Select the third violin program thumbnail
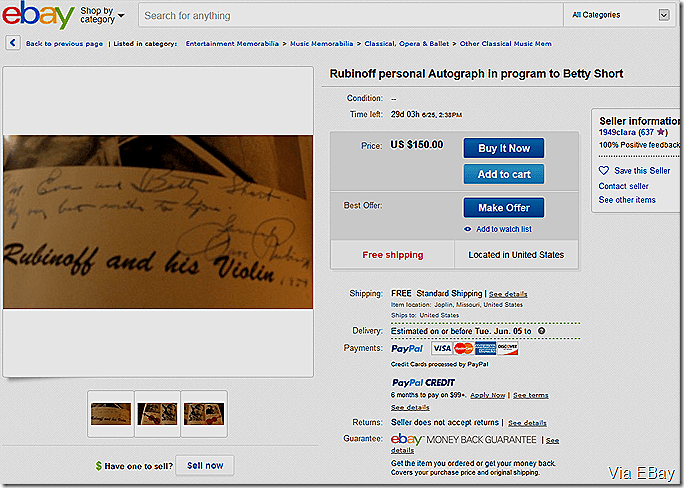684x488 pixels. point(204,413)
